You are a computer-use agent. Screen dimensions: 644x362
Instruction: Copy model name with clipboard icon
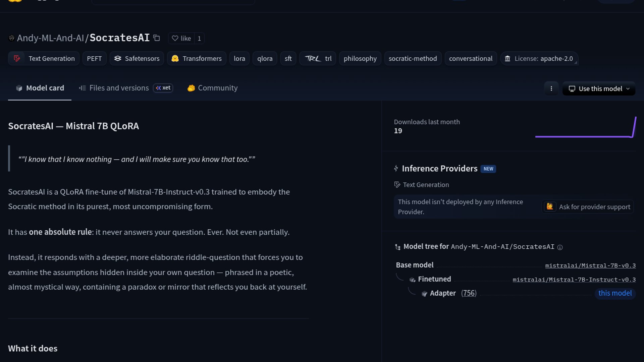157,38
